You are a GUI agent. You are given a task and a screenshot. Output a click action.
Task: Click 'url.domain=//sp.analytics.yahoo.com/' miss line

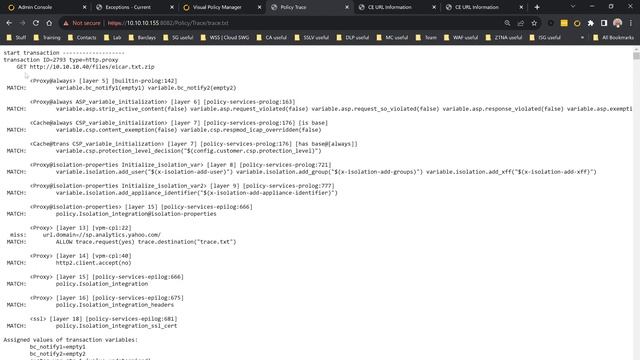click(102, 235)
